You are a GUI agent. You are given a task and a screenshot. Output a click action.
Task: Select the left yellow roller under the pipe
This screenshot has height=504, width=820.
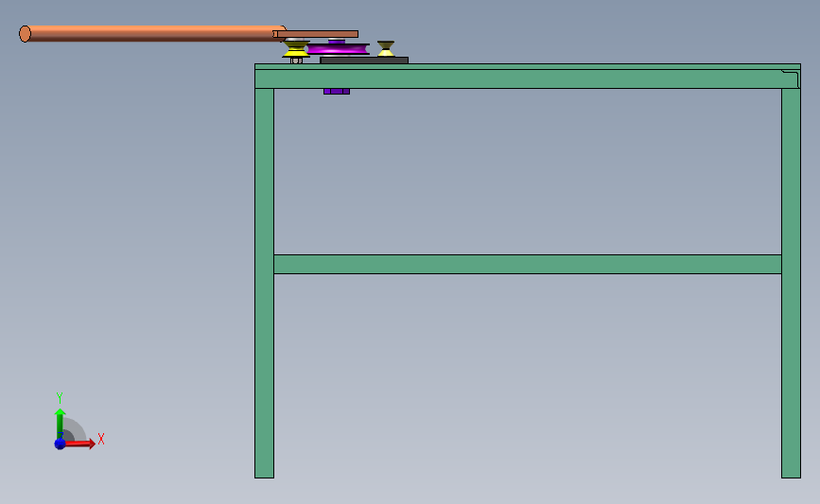point(296,49)
